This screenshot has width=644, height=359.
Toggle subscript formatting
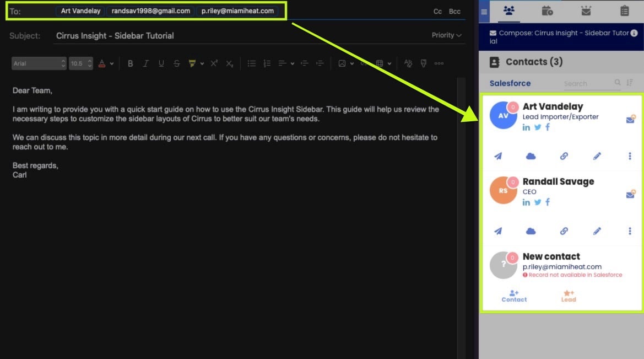pyautogui.click(x=229, y=63)
